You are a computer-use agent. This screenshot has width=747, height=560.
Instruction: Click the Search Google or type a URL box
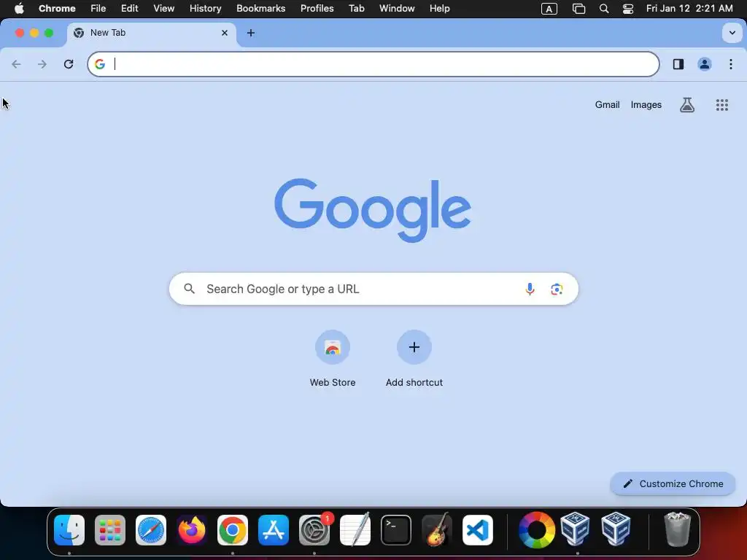tap(373, 289)
